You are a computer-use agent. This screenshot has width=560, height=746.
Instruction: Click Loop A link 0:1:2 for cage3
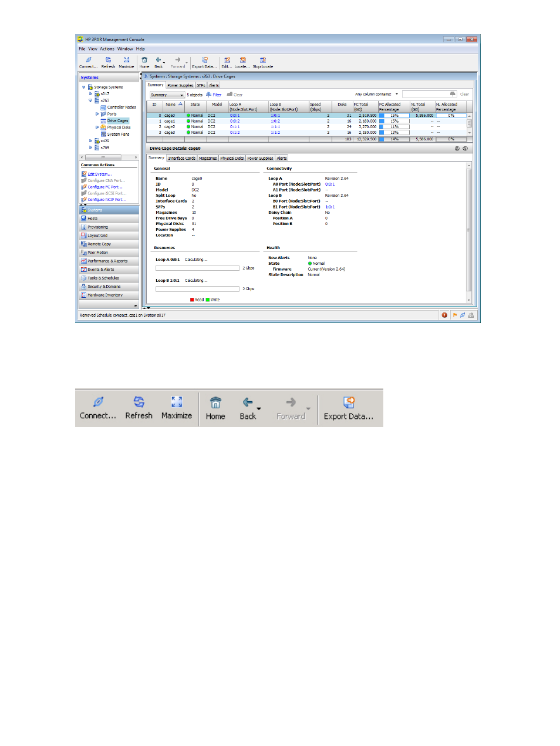[235, 133]
